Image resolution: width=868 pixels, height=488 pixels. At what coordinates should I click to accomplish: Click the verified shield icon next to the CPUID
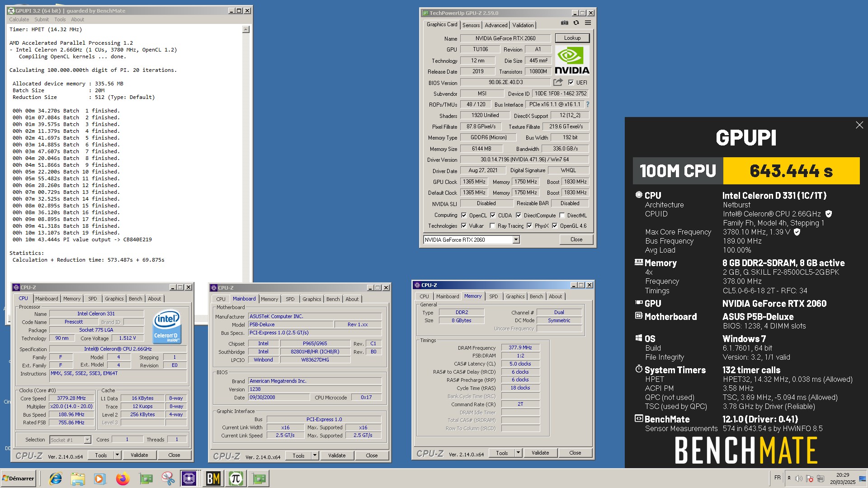[x=829, y=214]
